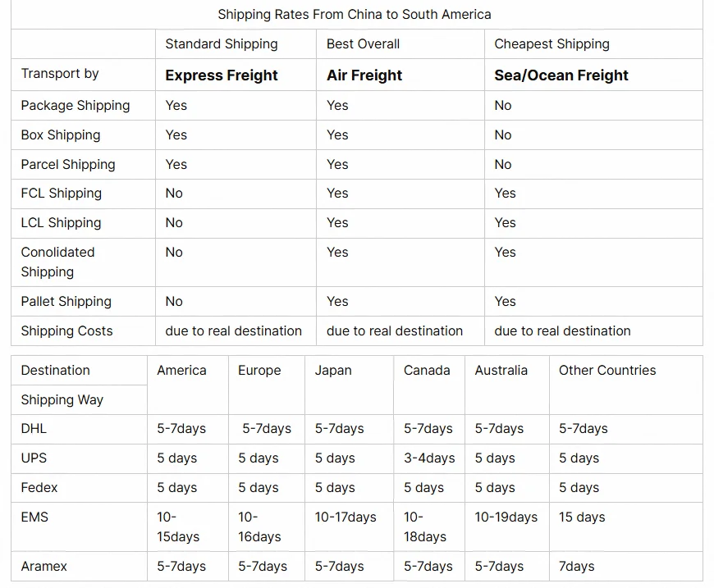The width and height of the screenshot is (714, 588).
Task: Select the Transport by row label
Action: [x=60, y=74]
